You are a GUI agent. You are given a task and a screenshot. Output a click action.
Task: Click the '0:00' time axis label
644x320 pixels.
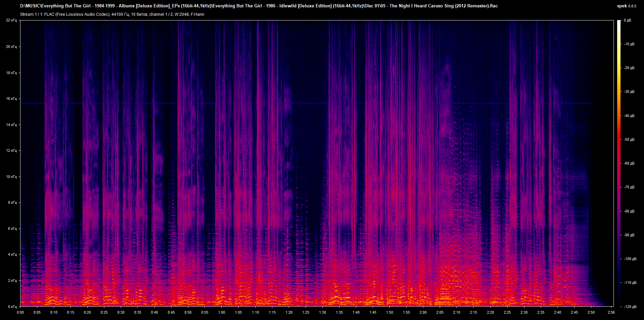click(20, 312)
